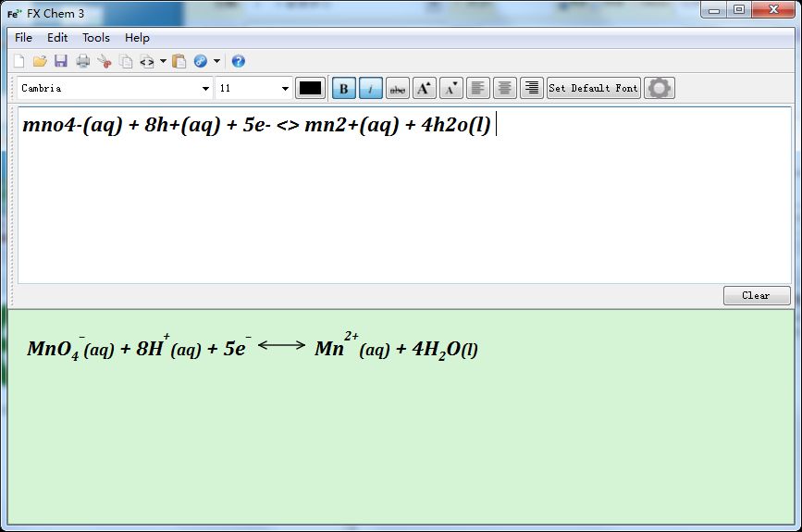This screenshot has width=802, height=532.
Task: Increase font size with larger A button
Action: [x=424, y=88]
